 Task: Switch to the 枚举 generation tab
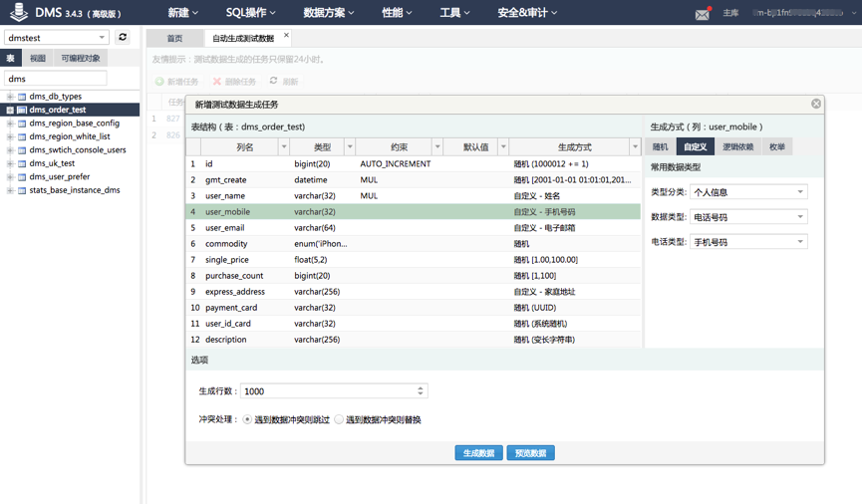[777, 146]
